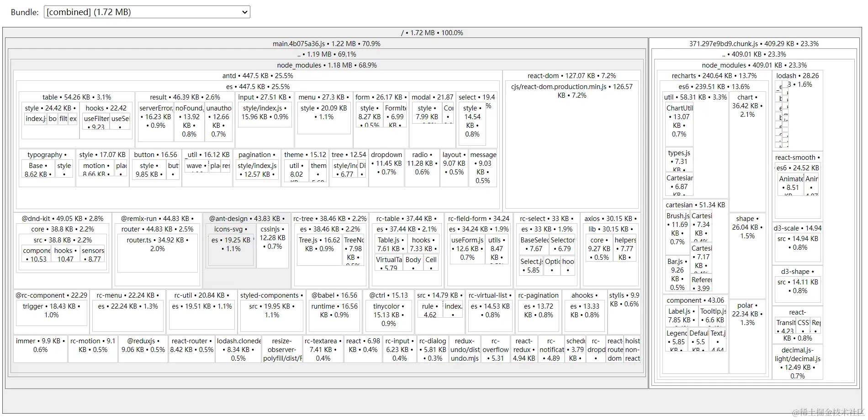The height and width of the screenshot is (420, 868).
Task: Select the 'antd • 447.5 KB • 25.5%' label
Action: (258, 76)
